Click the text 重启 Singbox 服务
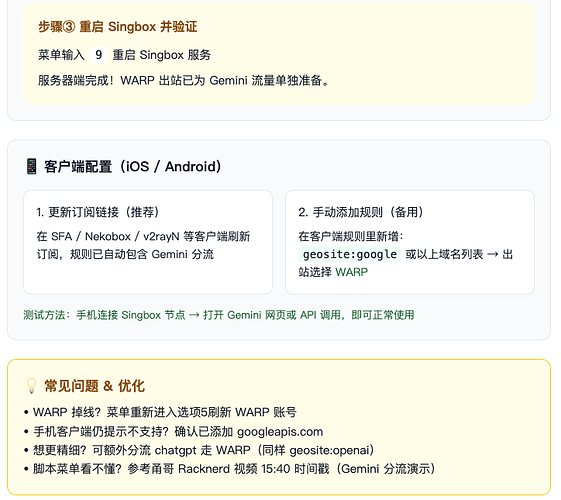561x500 pixels. pos(162,55)
